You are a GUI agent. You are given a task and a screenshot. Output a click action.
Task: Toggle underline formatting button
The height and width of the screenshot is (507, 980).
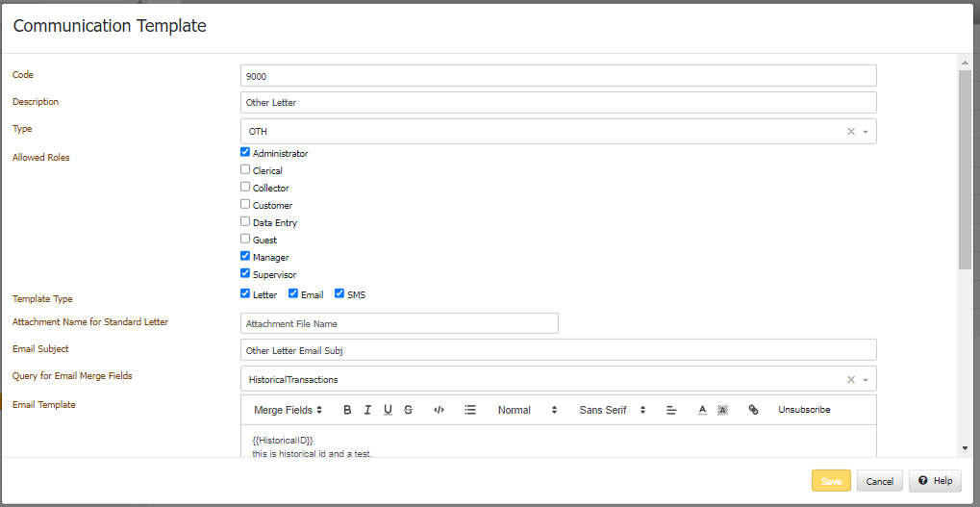pyautogui.click(x=388, y=410)
